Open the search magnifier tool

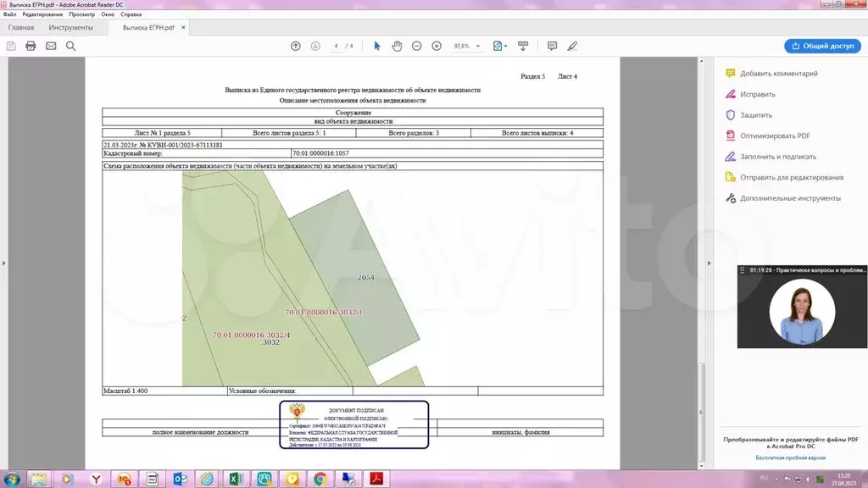tap(71, 46)
